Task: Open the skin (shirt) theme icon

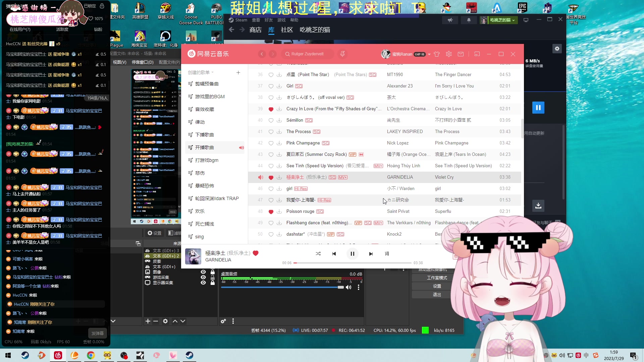Action: pos(437,54)
